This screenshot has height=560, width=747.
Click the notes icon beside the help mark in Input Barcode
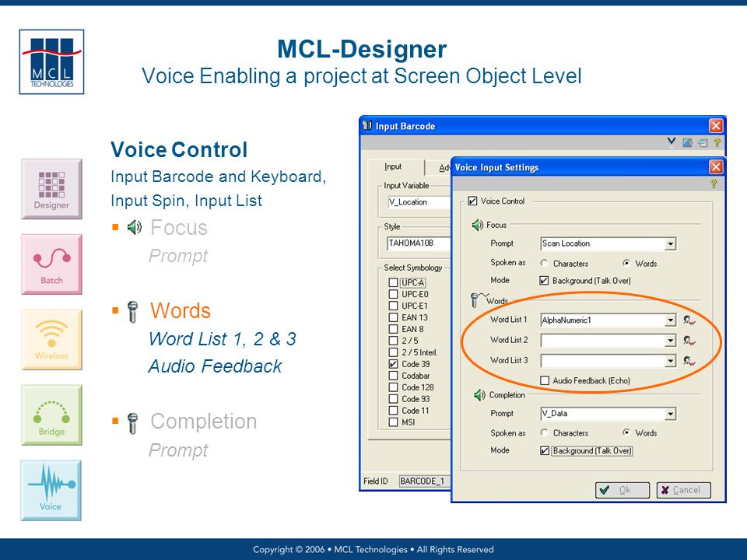(703, 142)
